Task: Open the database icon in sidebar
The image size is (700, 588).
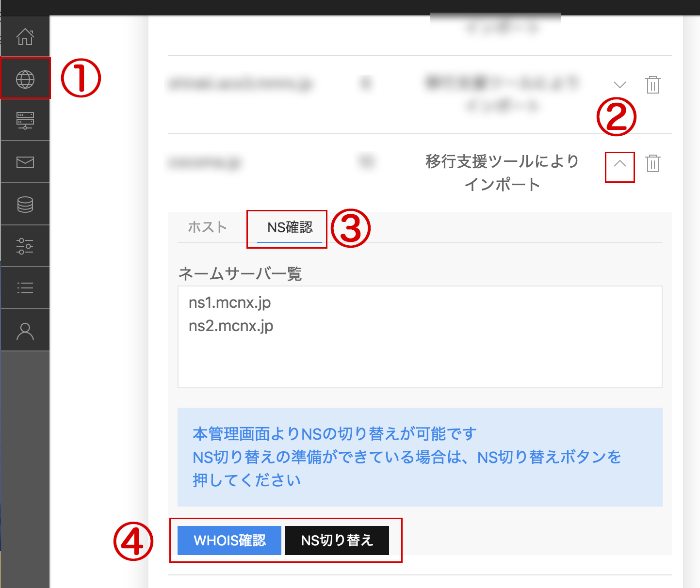Action: tap(25, 204)
